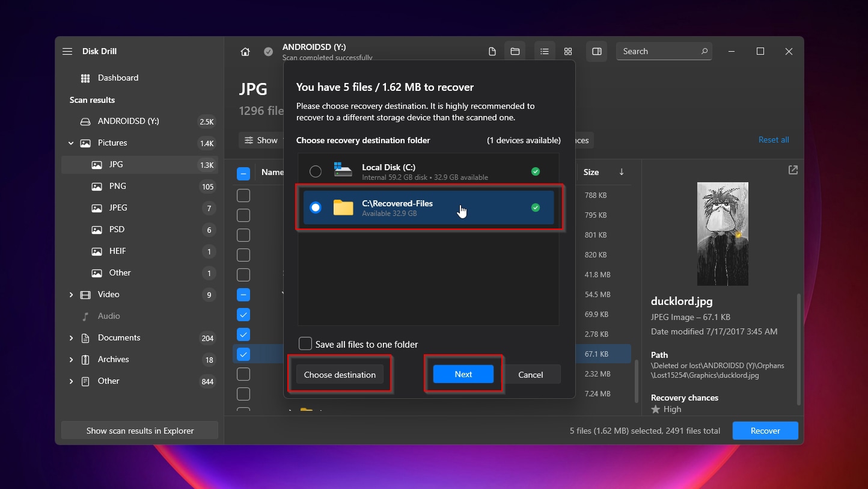Open the Show filter dropdown

pos(261,140)
